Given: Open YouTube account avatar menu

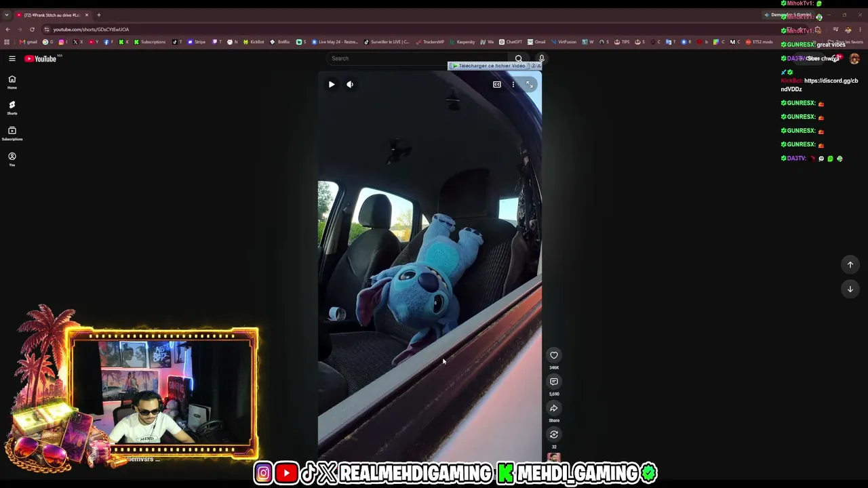Looking at the screenshot, I should point(854,59).
